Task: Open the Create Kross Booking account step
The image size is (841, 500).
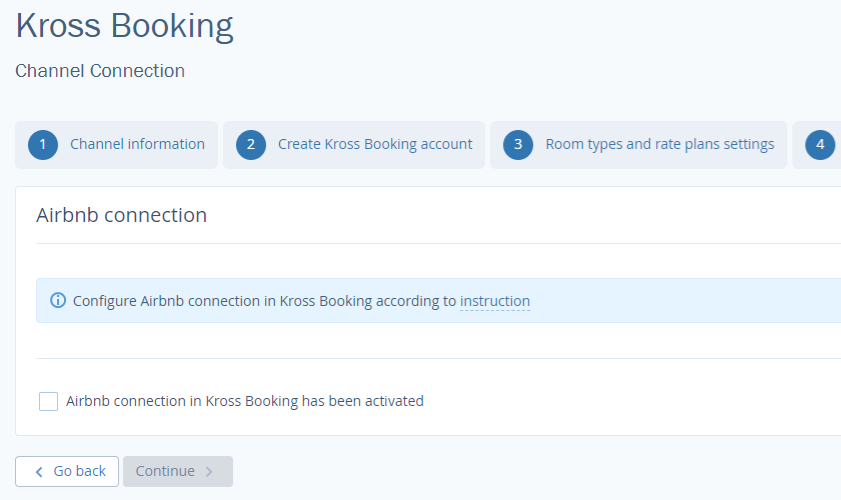Action: 354,145
